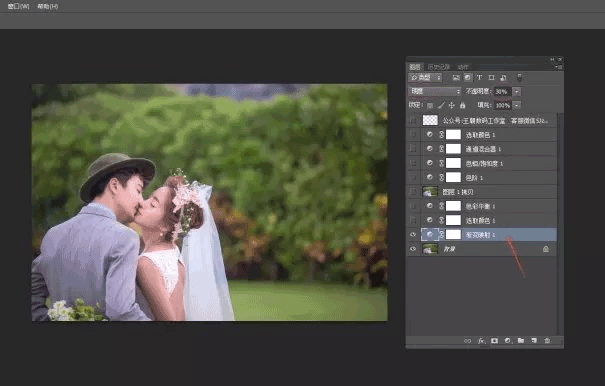
Task: Click lock all padlock icon
Action: tap(463, 105)
